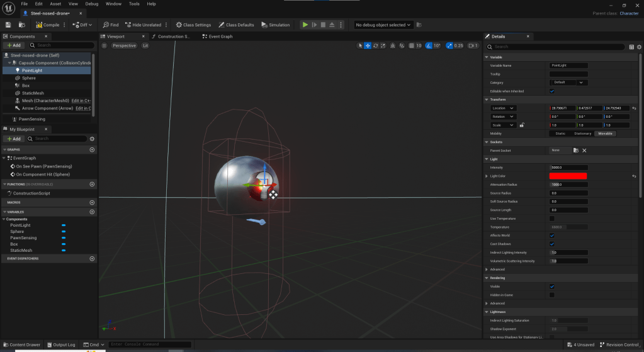Open the debug object selection dropdown
The width and height of the screenshot is (644, 352).
tap(383, 25)
